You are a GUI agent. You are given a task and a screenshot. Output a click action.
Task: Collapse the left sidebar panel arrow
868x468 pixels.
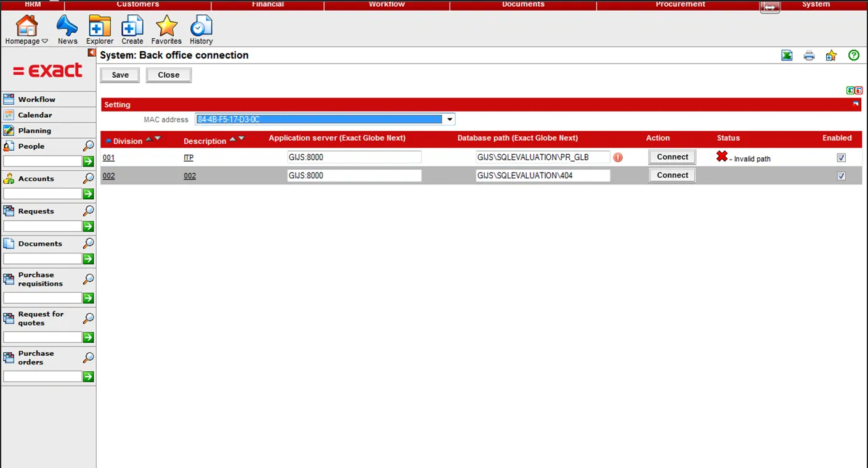pyautogui.click(x=92, y=53)
